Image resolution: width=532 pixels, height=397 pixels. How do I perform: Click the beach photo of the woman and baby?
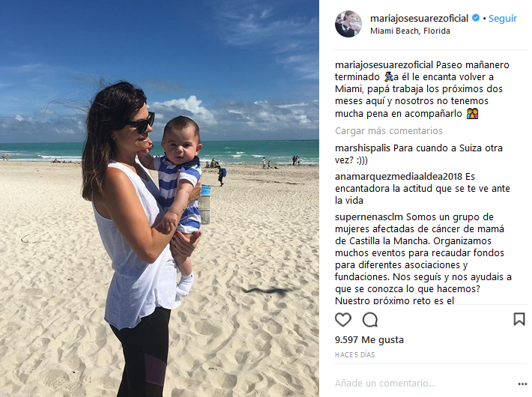click(160, 198)
